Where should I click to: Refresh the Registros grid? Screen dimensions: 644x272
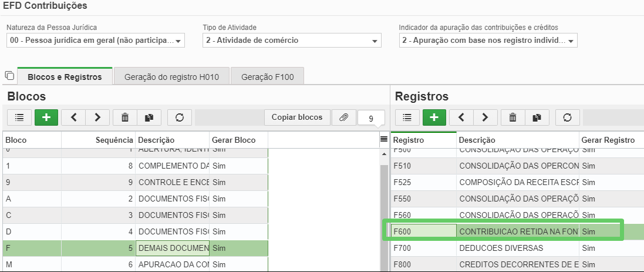[x=567, y=117]
